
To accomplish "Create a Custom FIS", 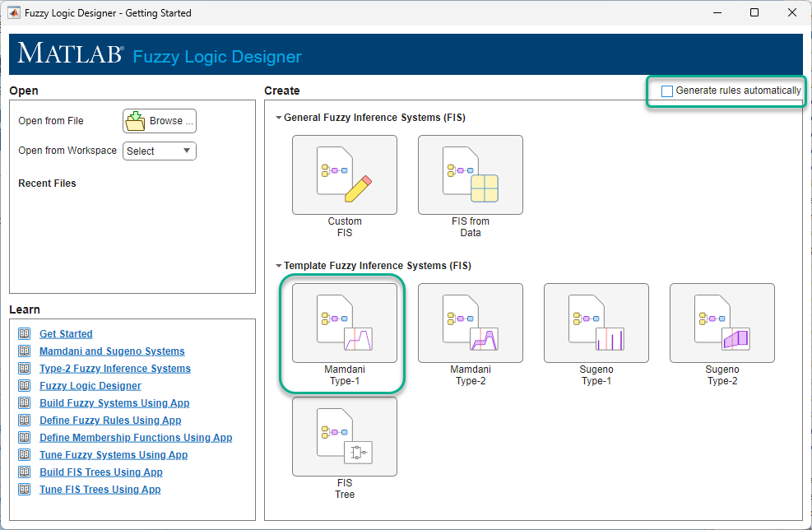I will [x=345, y=174].
